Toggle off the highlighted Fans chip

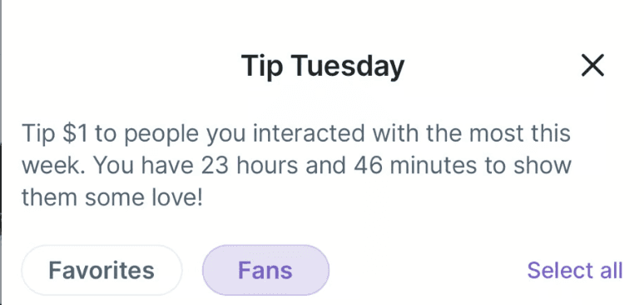point(265,271)
